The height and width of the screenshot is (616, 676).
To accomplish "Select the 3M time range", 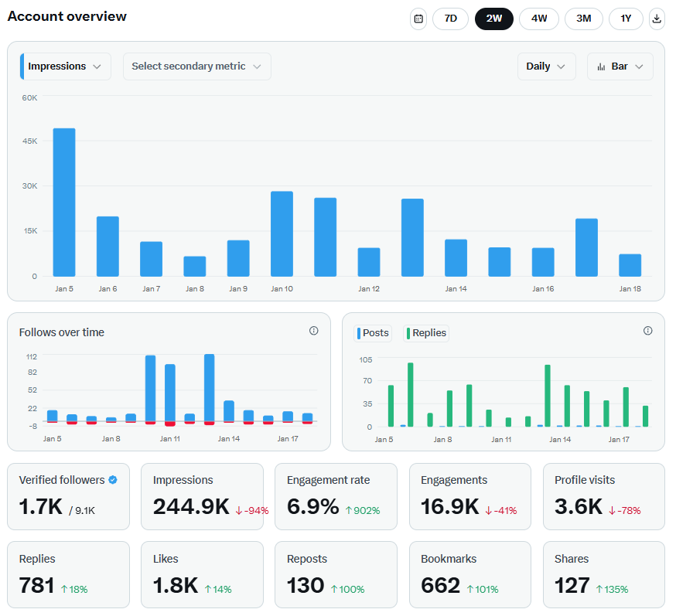I will [x=584, y=19].
